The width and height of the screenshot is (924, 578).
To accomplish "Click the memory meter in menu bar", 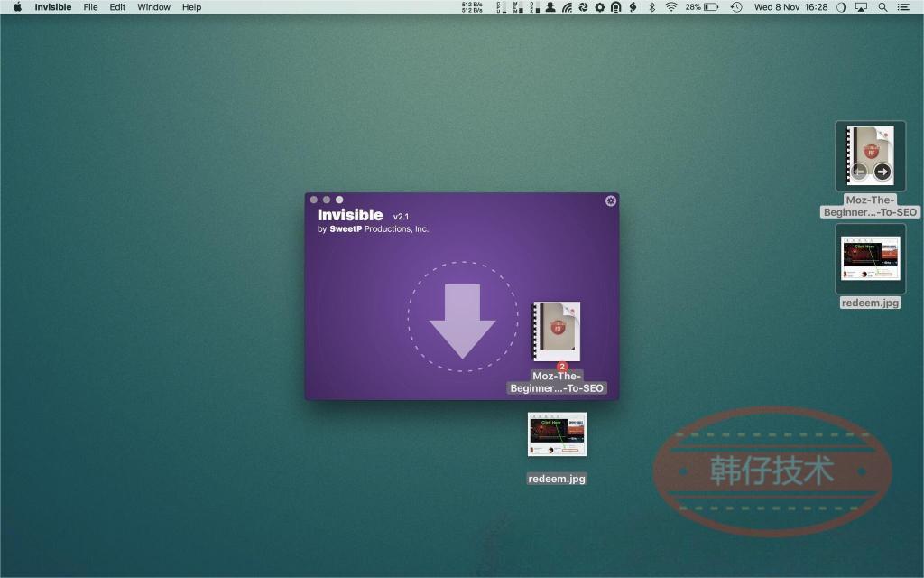I will pos(518,7).
